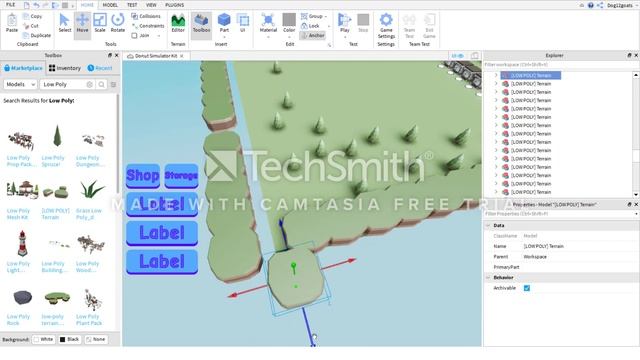Screen dimensions: 640x360
Task: Click the Play test button
Action: [344, 23]
